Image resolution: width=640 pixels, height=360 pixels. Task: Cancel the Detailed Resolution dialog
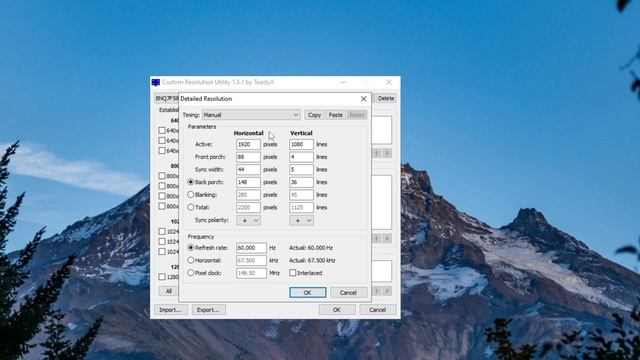348,293
